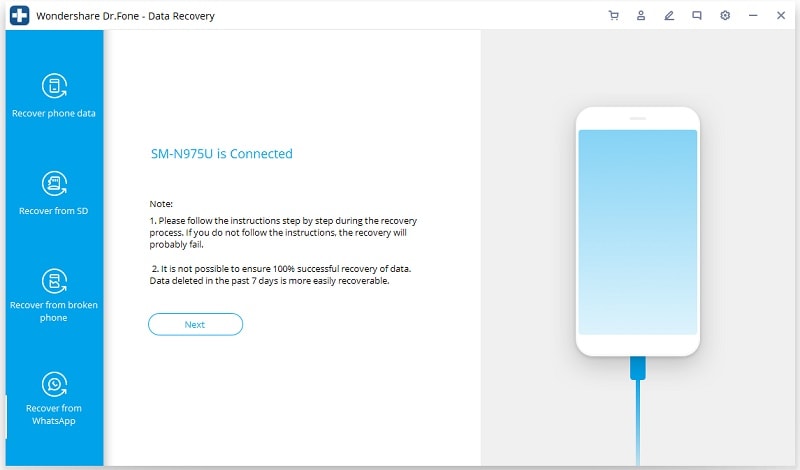Open the feedback chat bubble icon
Viewport: 800px width, 470px height.
(x=696, y=15)
